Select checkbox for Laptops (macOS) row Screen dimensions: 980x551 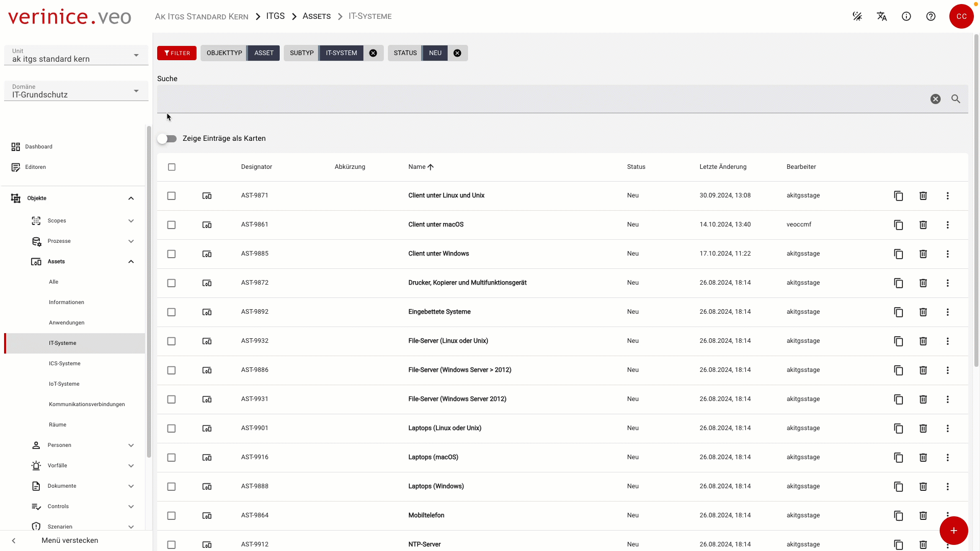click(171, 458)
